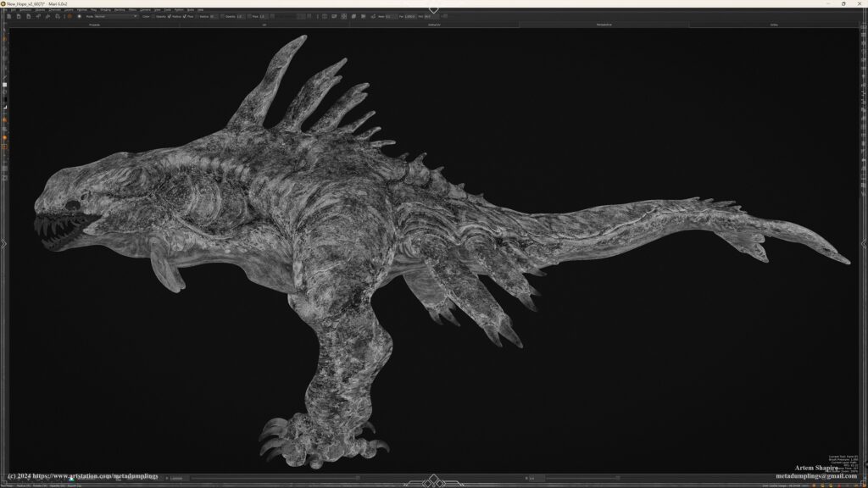The width and height of the screenshot is (868, 488).
Task: Switch to the Perspective view tab
Action: [604, 25]
